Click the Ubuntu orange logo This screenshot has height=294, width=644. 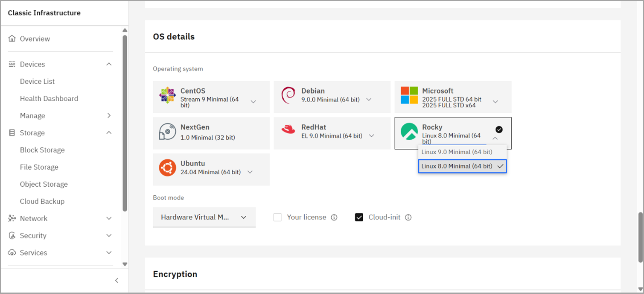click(x=167, y=168)
